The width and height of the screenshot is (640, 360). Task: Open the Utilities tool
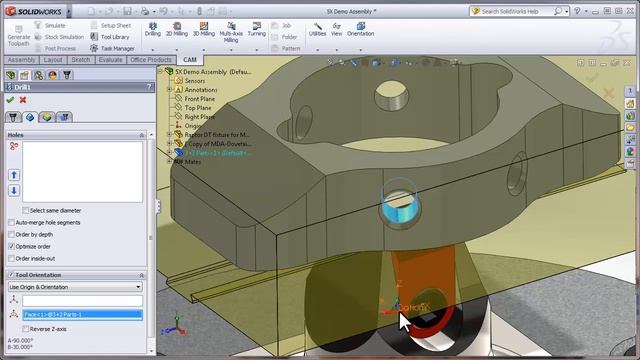pyautogui.click(x=317, y=30)
